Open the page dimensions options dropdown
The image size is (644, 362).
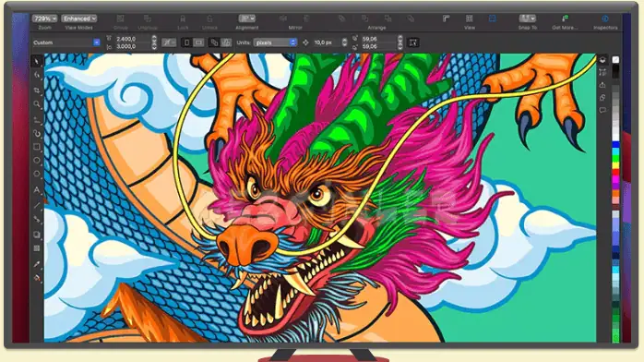click(x=169, y=42)
